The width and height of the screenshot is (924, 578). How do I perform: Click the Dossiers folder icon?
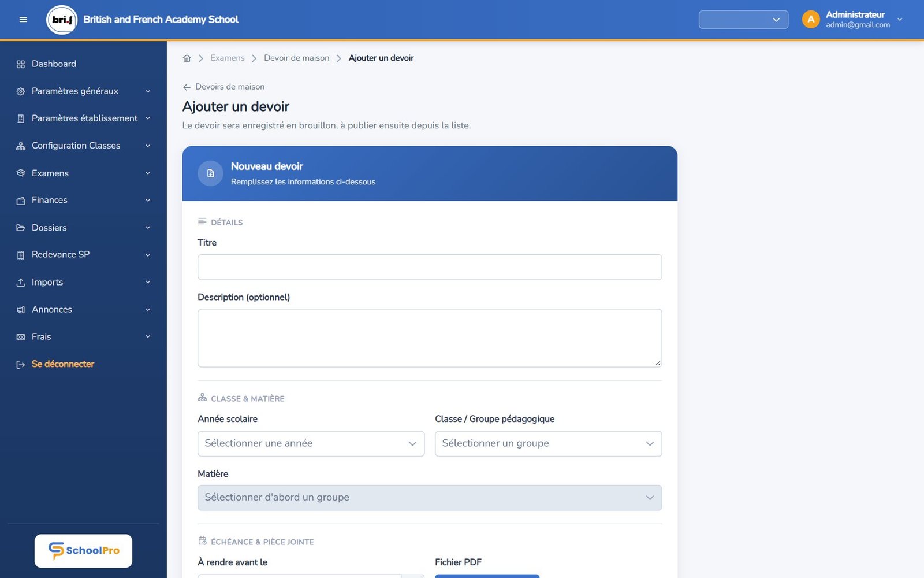pyautogui.click(x=21, y=228)
